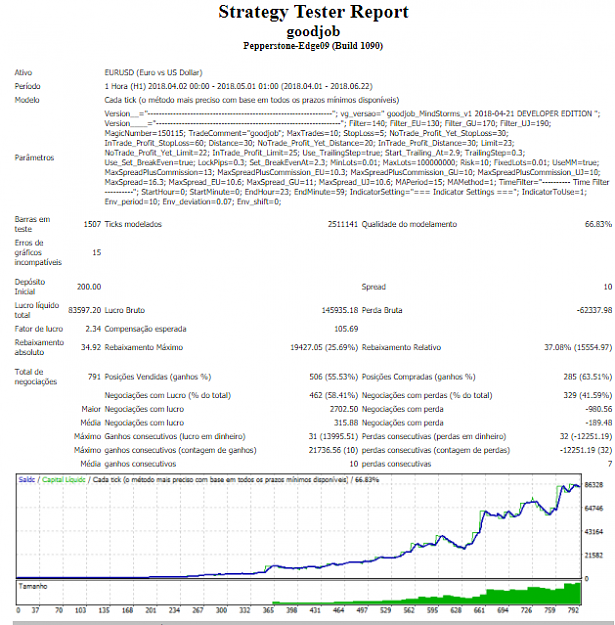Viewport: 615px width, 625px height.
Task: Select the Ticks modelados label
Action: pyautogui.click(x=133, y=224)
